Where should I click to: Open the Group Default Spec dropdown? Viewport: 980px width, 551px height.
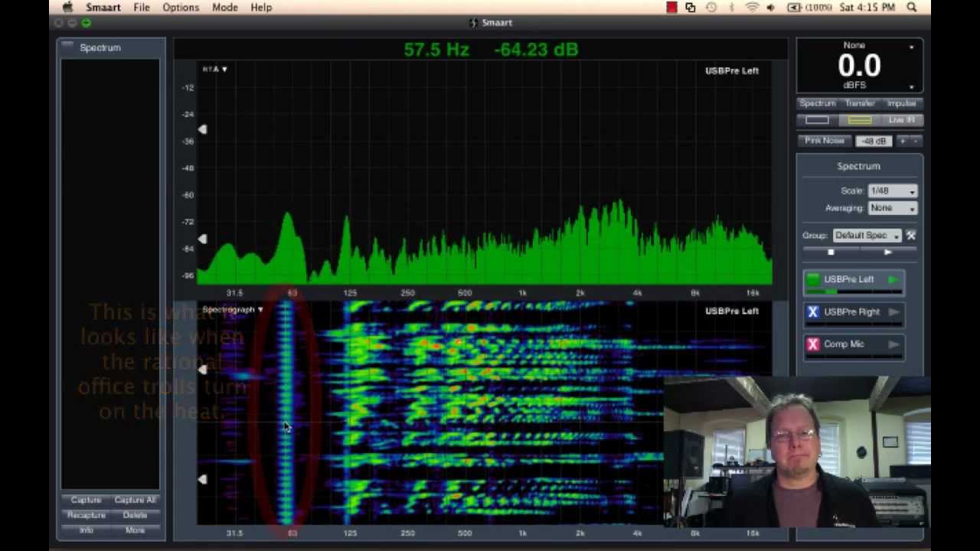pos(867,236)
